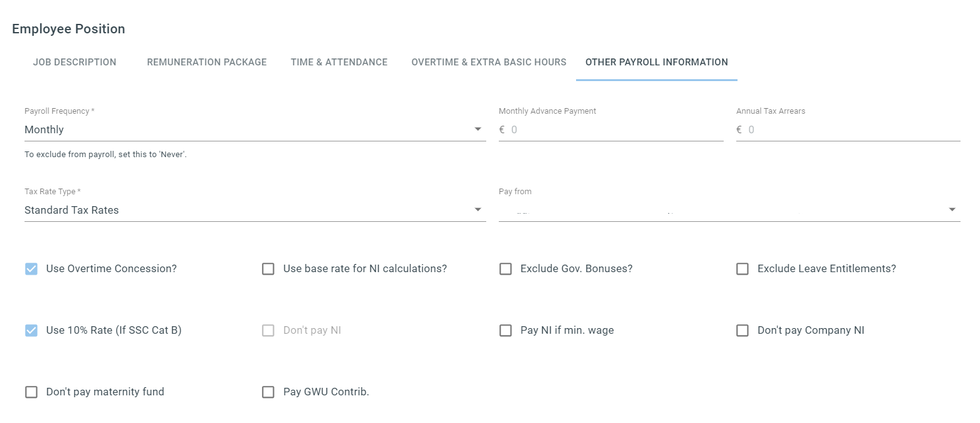
Task: Open the Tax Rate Type dropdown
Action: coord(255,210)
